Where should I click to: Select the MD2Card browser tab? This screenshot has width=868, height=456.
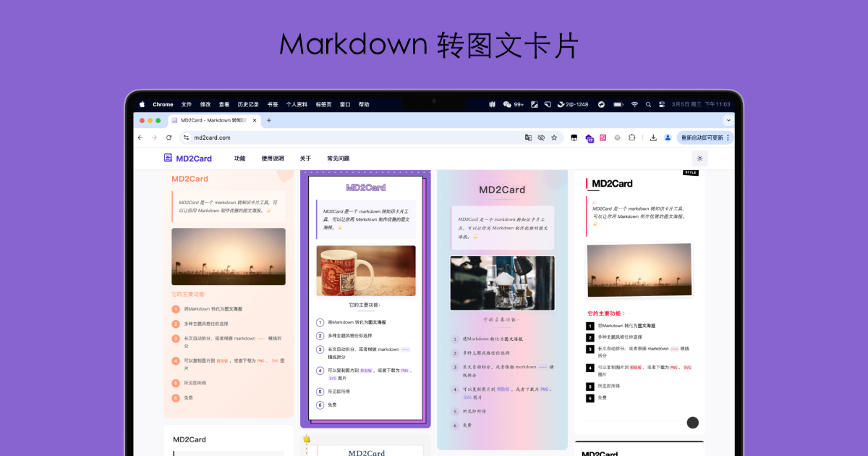pyautogui.click(x=210, y=120)
